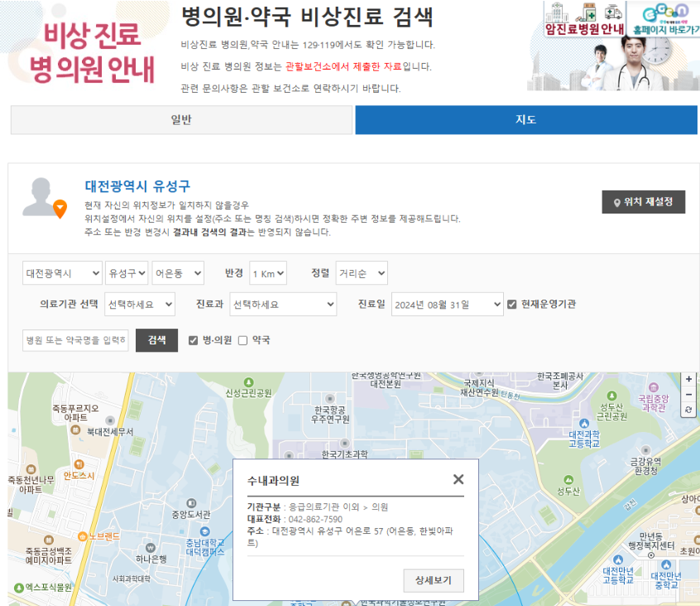Click the 한국항공 우주연구원 marker
The image size is (700, 606).
coord(330,398)
